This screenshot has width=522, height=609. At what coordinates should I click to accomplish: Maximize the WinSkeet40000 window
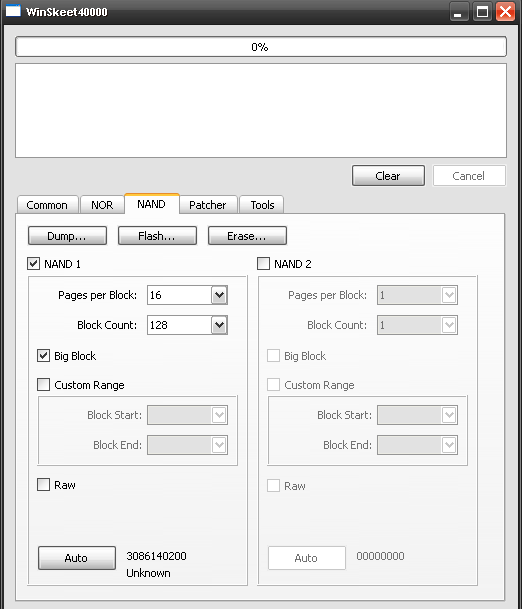482,12
